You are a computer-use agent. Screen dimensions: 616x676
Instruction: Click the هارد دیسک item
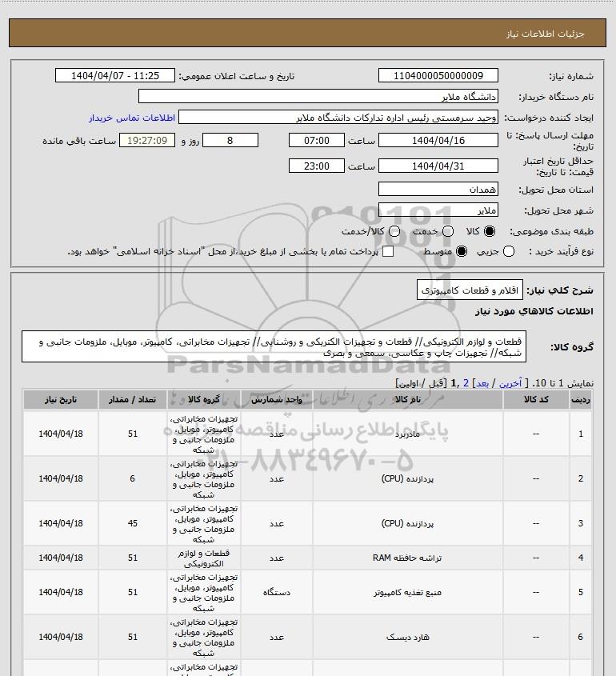[x=407, y=637]
